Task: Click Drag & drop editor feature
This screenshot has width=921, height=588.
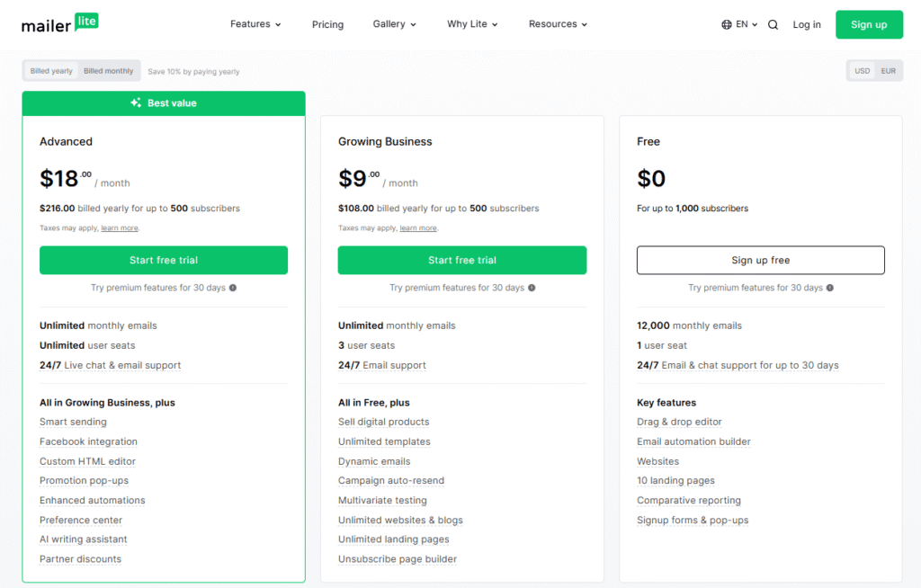Action: 679,422
